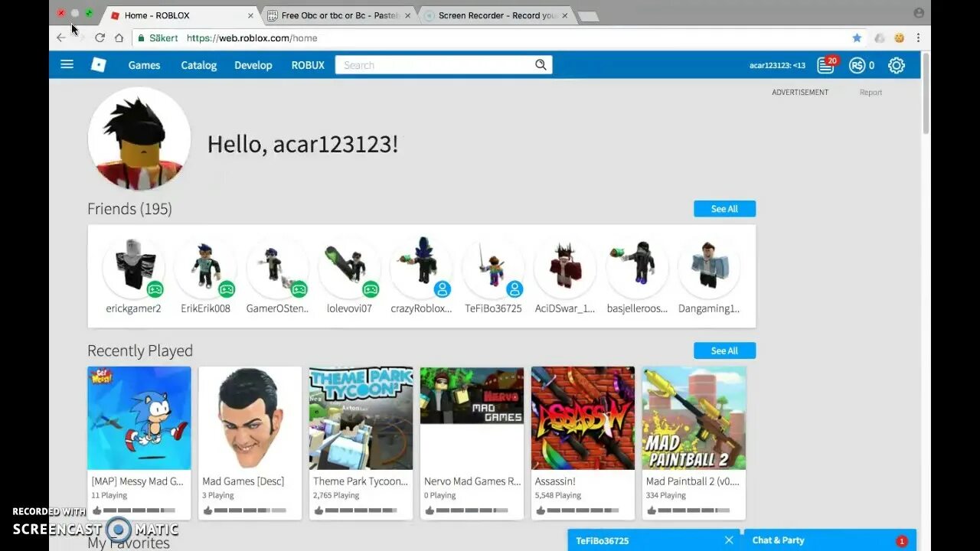Viewport: 980px width, 551px height.
Task: Click crazyRoblox's online status icon
Action: coord(443,289)
